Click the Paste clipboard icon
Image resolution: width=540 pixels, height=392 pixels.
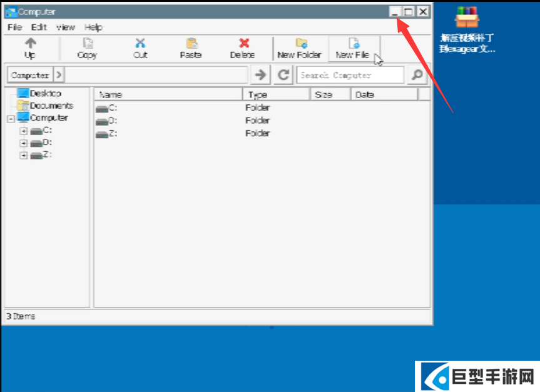pos(191,44)
